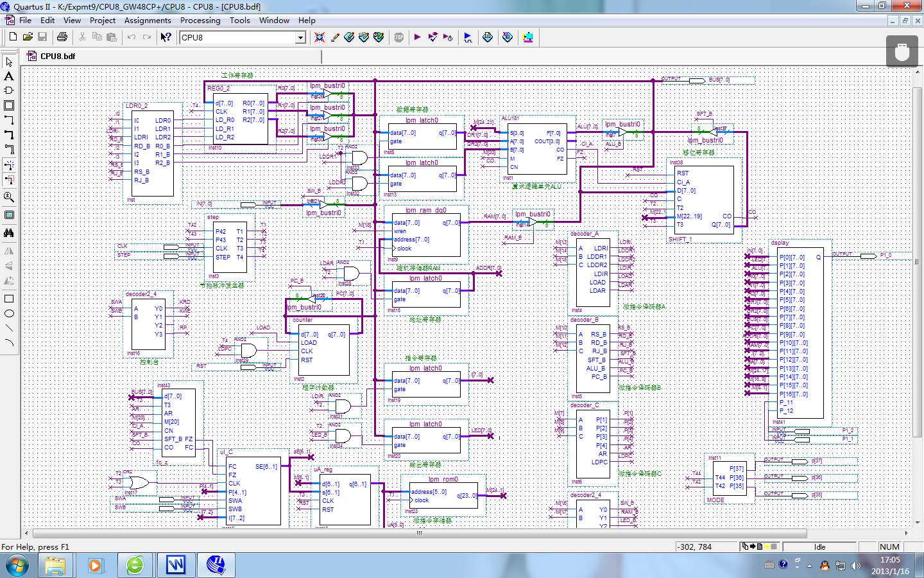Select the Orthogonal Node tool
This screenshot has width=924, height=578.
pyautogui.click(x=9, y=120)
